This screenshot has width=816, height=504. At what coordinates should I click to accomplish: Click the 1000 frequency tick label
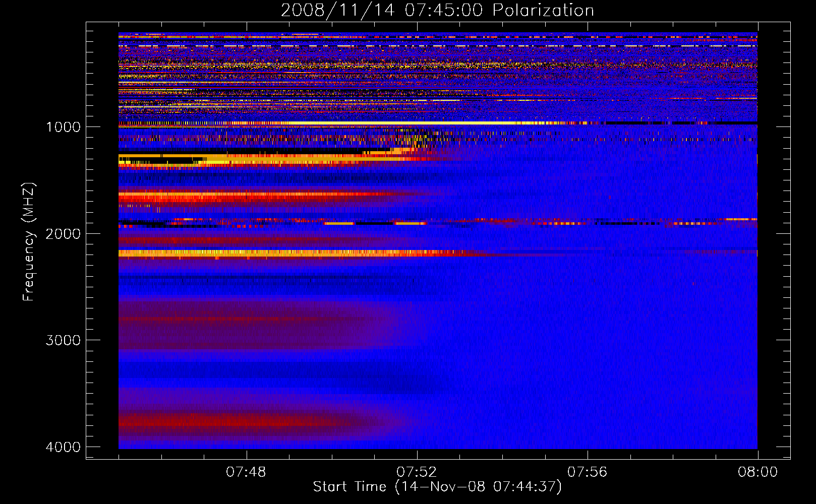(63, 127)
